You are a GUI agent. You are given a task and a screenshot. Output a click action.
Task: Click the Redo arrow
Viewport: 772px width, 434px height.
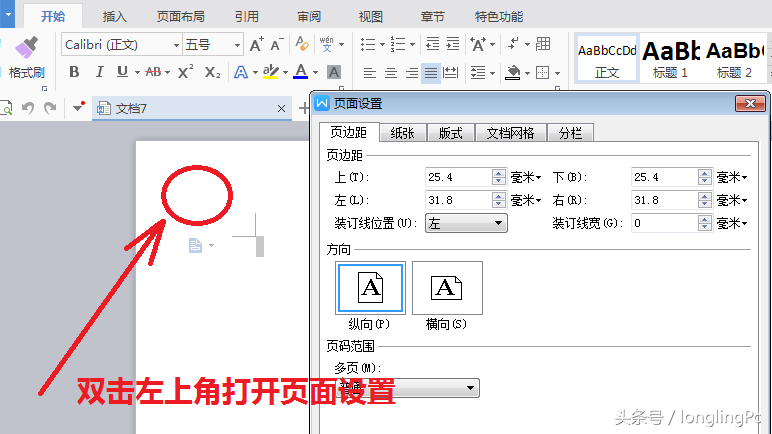tap(50, 108)
